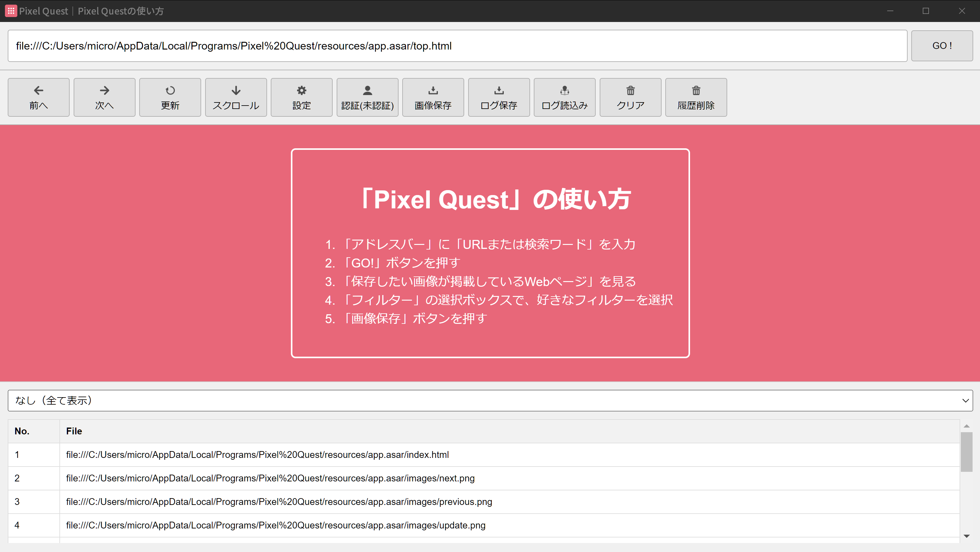Screen dimensions: 980x552
Task: Click step 1 text about アドレスバー
Action: point(489,244)
